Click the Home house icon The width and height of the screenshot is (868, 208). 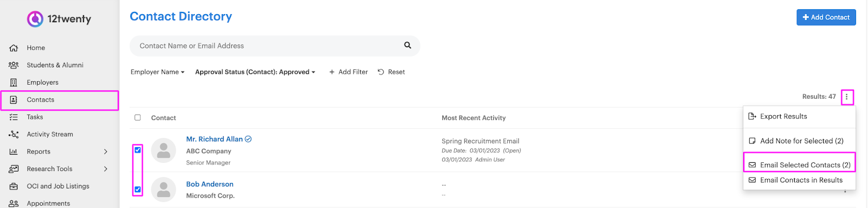[x=14, y=48]
